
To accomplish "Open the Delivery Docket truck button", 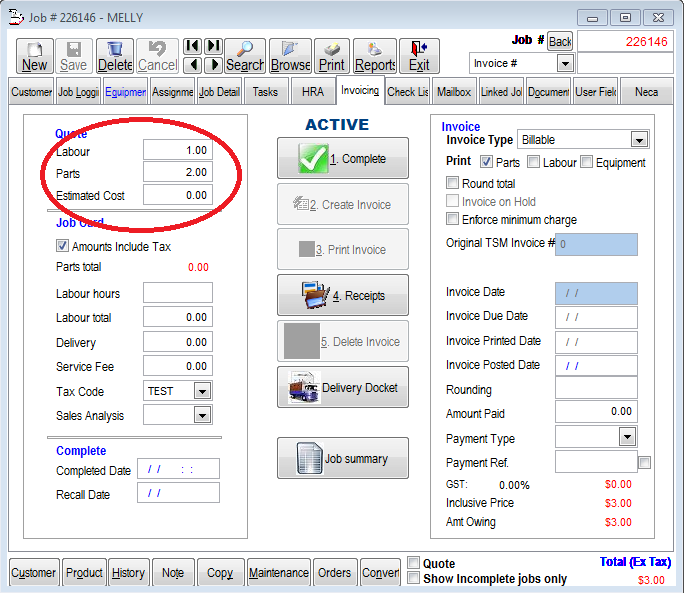I will 343,388.
